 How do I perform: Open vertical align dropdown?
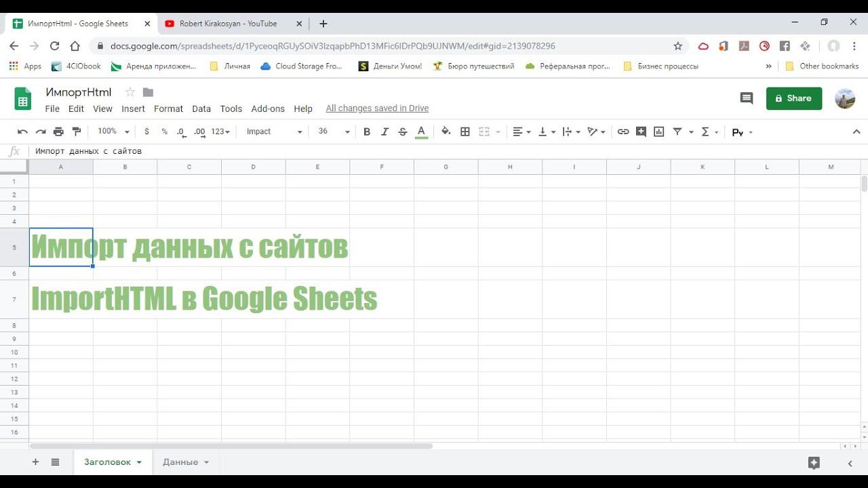547,131
